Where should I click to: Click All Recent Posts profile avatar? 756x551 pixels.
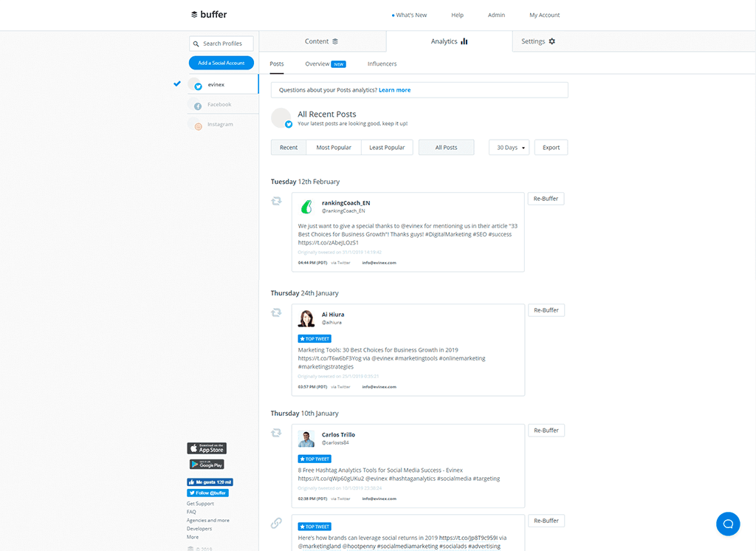pyautogui.click(x=281, y=118)
